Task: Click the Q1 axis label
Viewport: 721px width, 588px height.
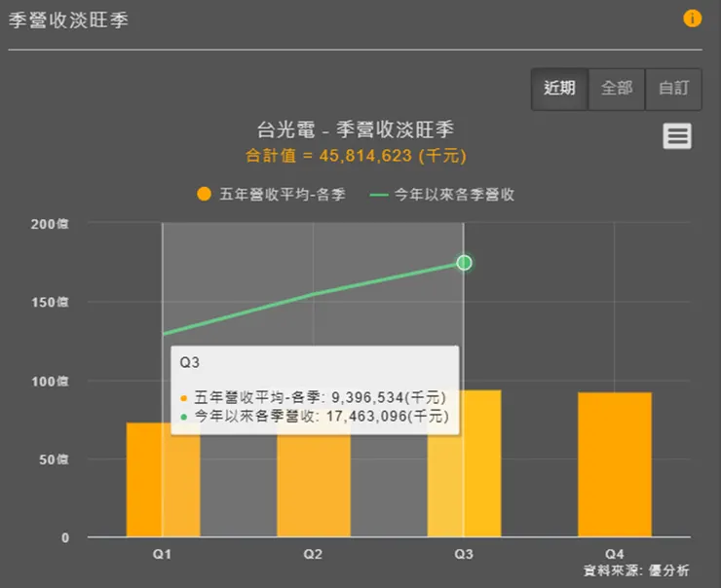Action: [162, 554]
